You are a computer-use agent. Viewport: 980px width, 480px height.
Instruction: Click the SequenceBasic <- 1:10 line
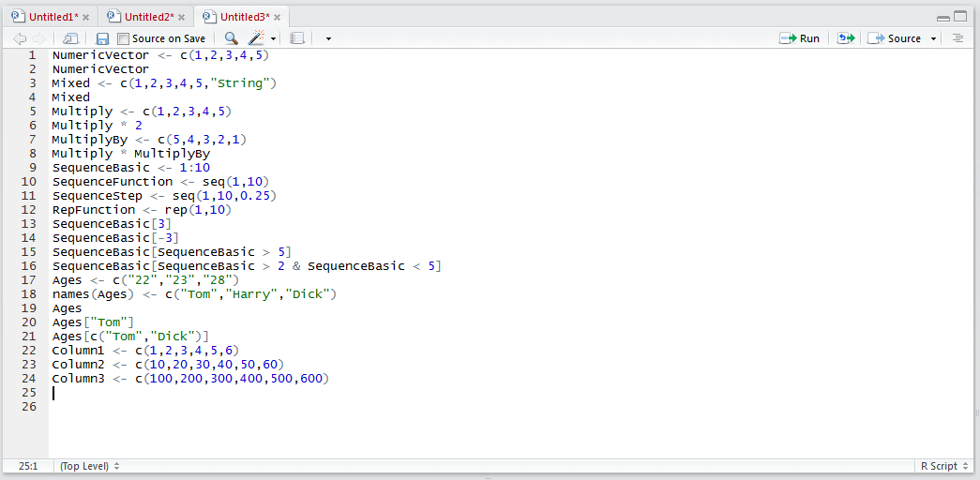coord(131,168)
